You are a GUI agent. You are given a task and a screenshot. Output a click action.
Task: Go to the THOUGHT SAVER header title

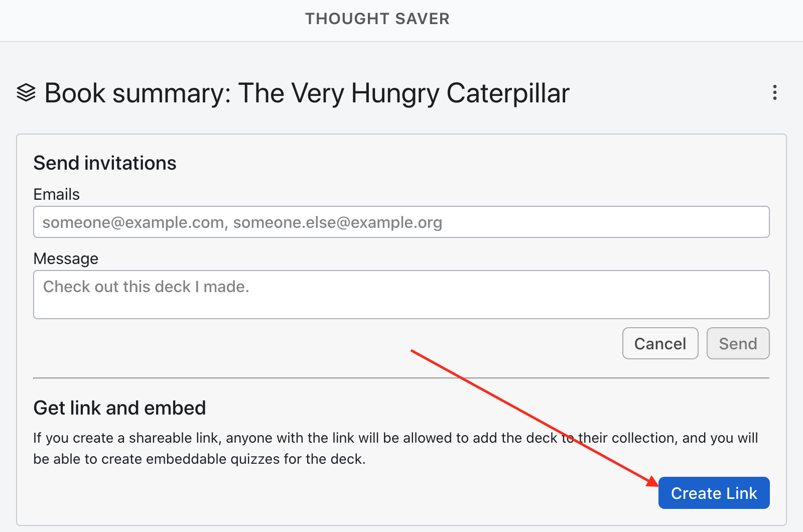(x=377, y=19)
